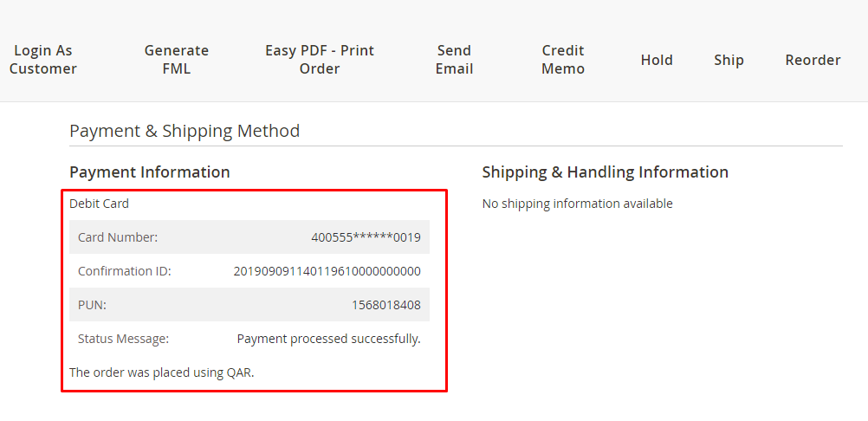The height and width of the screenshot is (421, 868).
Task: Click the Card Number row label
Action: tap(118, 237)
